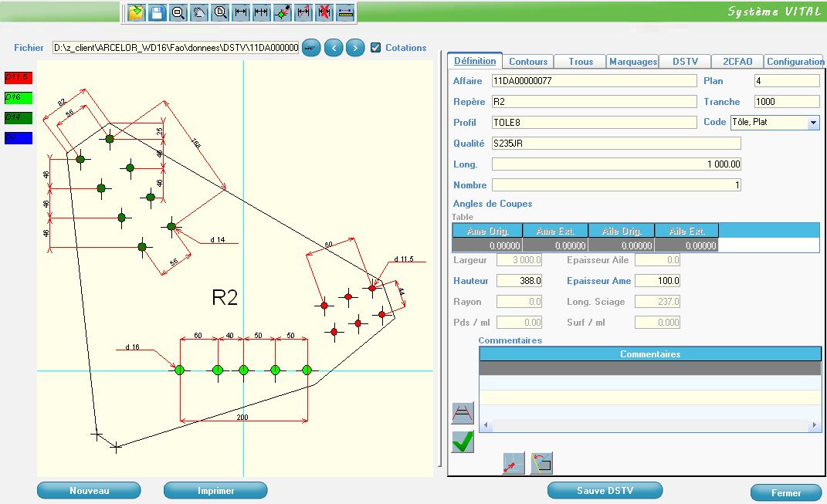
Task: Click the red D11.5 legend swatch
Action: click(19, 77)
